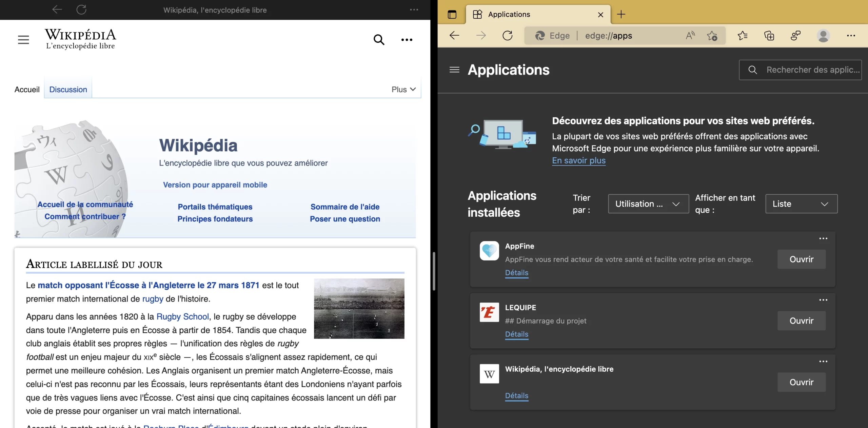
Task: Click the Wikipedia search magnifier icon
Action: click(379, 40)
